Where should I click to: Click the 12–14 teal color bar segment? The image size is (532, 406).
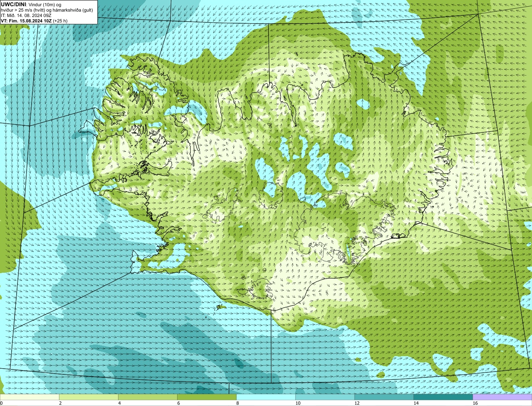[384, 397]
